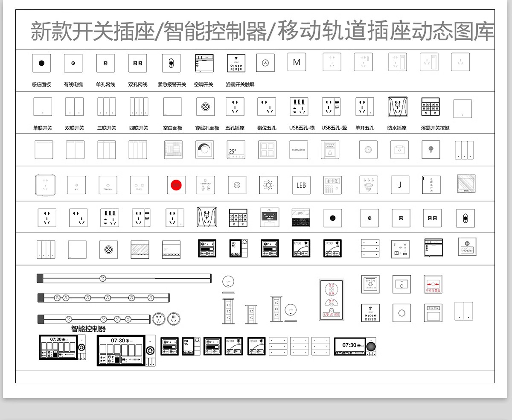This screenshot has height=420, width=512.
Task: Select the 空调开关 air conditioner switch icon
Action: point(203,62)
